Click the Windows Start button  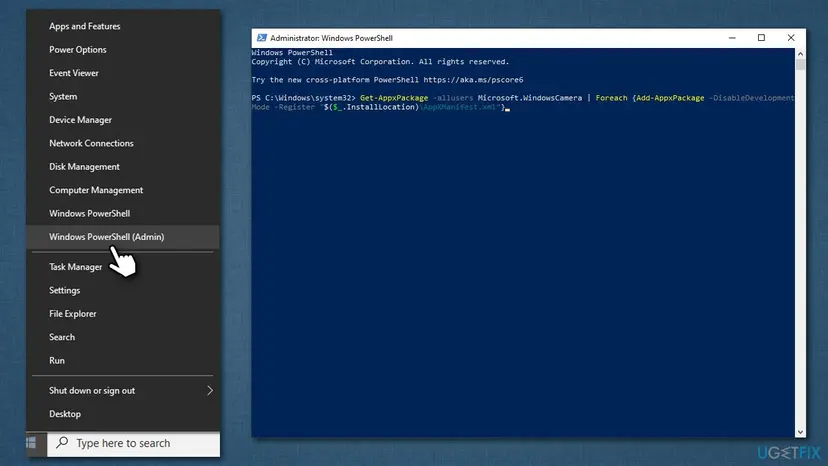31,443
